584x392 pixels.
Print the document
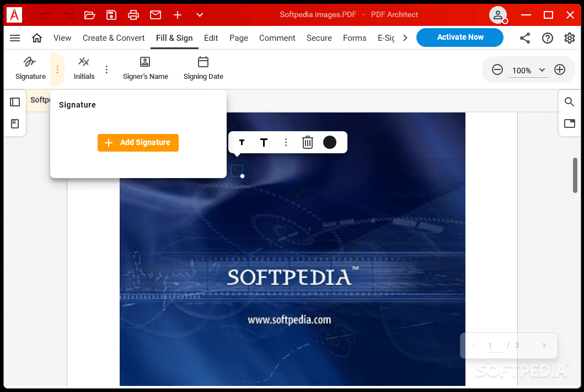[133, 15]
